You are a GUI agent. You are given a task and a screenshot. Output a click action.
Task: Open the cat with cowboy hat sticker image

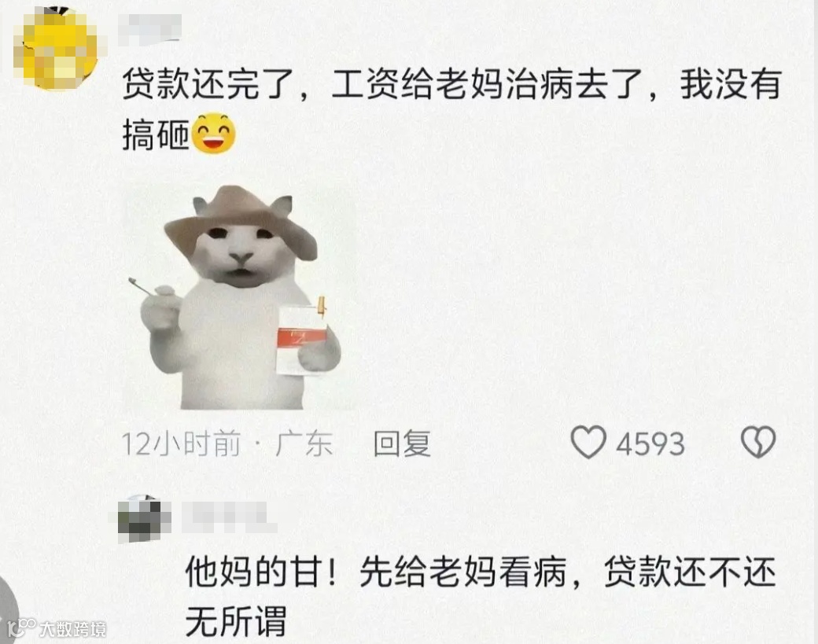pos(238,296)
